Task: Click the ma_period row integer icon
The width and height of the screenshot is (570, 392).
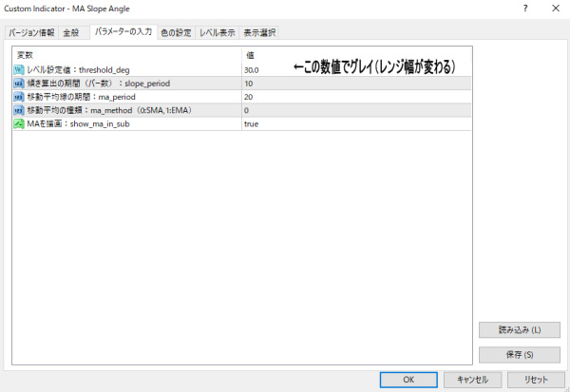Action: [x=19, y=97]
